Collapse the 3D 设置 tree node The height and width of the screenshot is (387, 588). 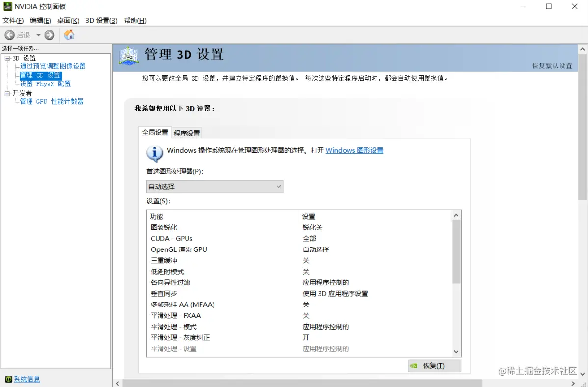[x=7, y=58]
